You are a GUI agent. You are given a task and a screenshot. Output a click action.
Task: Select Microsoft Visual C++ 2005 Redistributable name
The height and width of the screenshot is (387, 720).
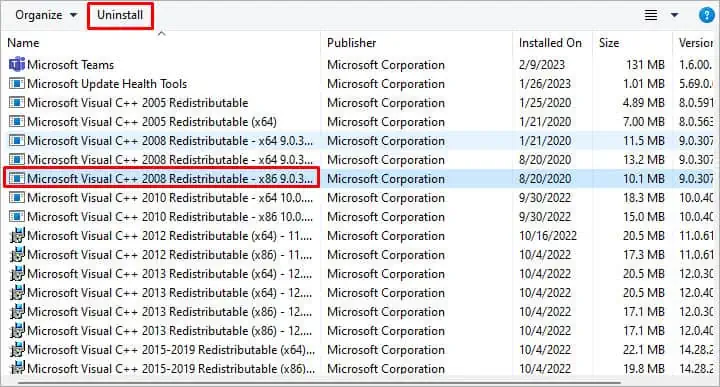click(x=137, y=102)
